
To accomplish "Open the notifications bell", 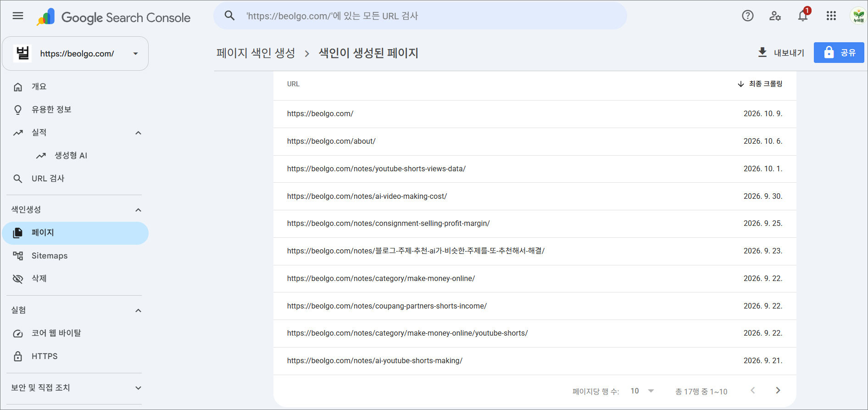I will click(803, 16).
